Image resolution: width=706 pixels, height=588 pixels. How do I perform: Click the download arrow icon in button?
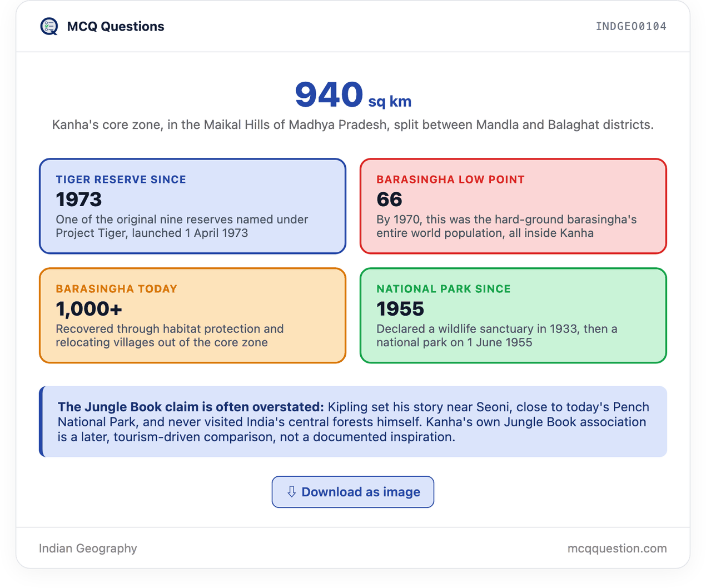click(291, 492)
